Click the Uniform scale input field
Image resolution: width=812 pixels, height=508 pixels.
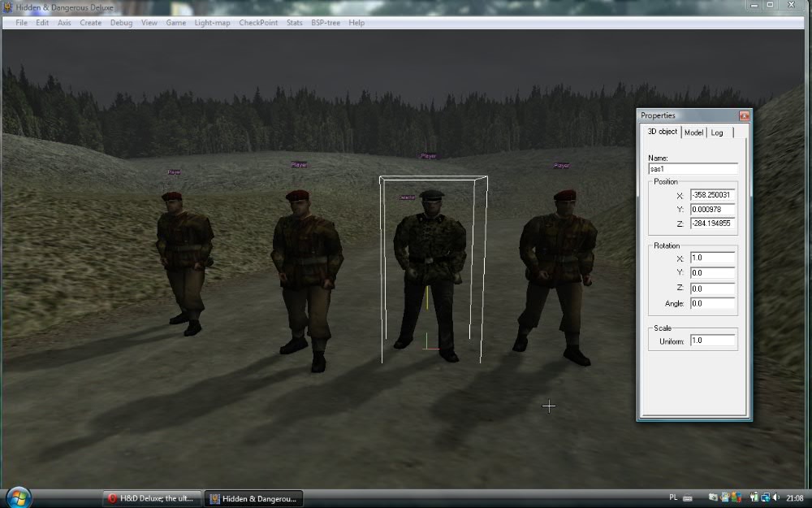coord(713,341)
